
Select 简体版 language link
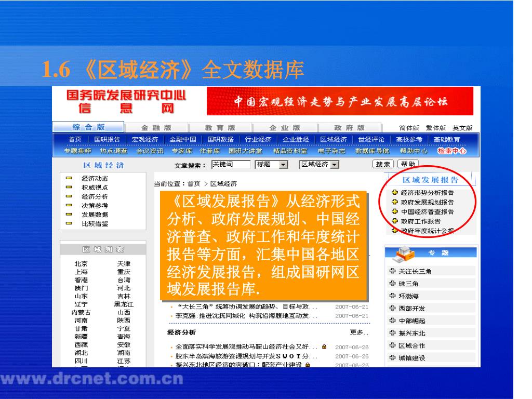click(x=409, y=128)
